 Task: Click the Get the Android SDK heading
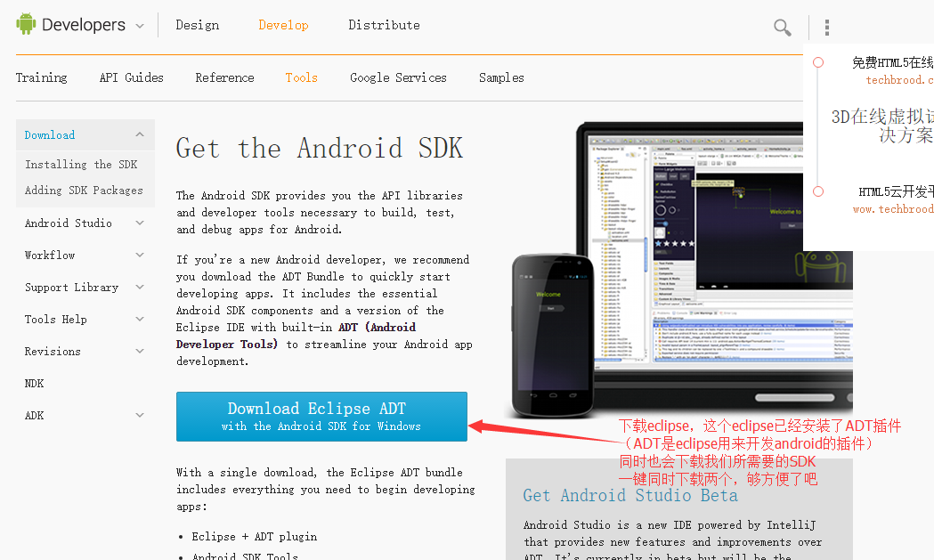(x=320, y=148)
